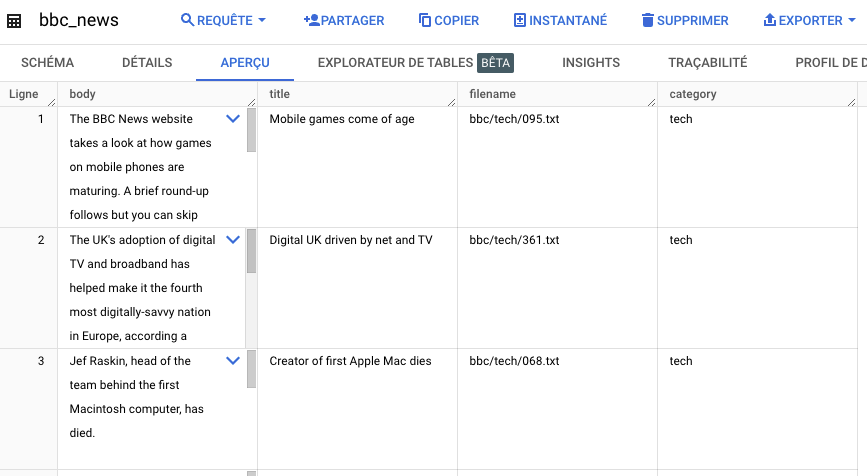
Task: Select title 'Mobile games come of age'
Action: [x=342, y=119]
